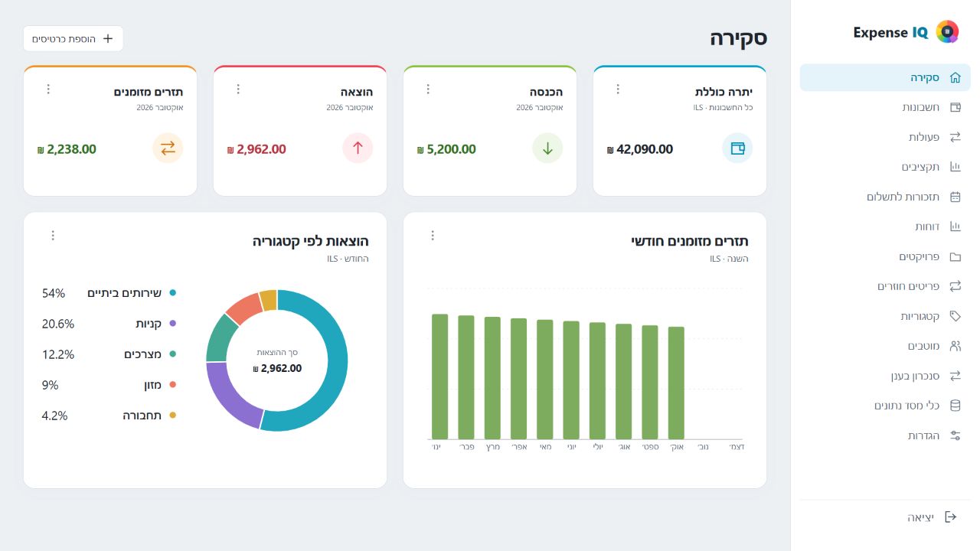Click the red up-arrow icon on the הוצאה card
This screenshot has width=980, height=551.
click(358, 148)
